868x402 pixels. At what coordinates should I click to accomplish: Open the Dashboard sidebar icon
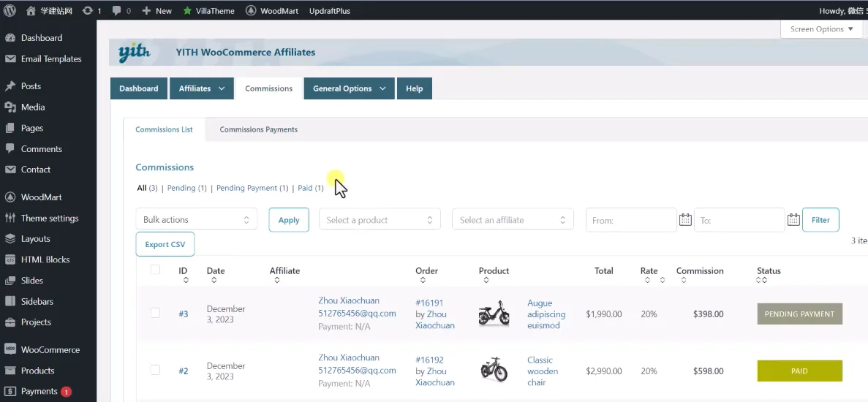(10, 37)
